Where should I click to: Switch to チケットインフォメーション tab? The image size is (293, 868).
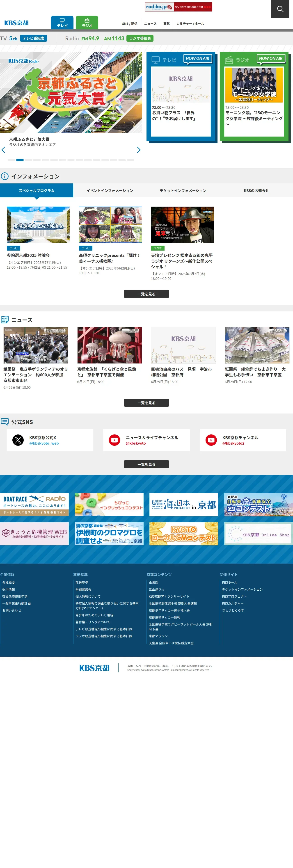[183, 190]
